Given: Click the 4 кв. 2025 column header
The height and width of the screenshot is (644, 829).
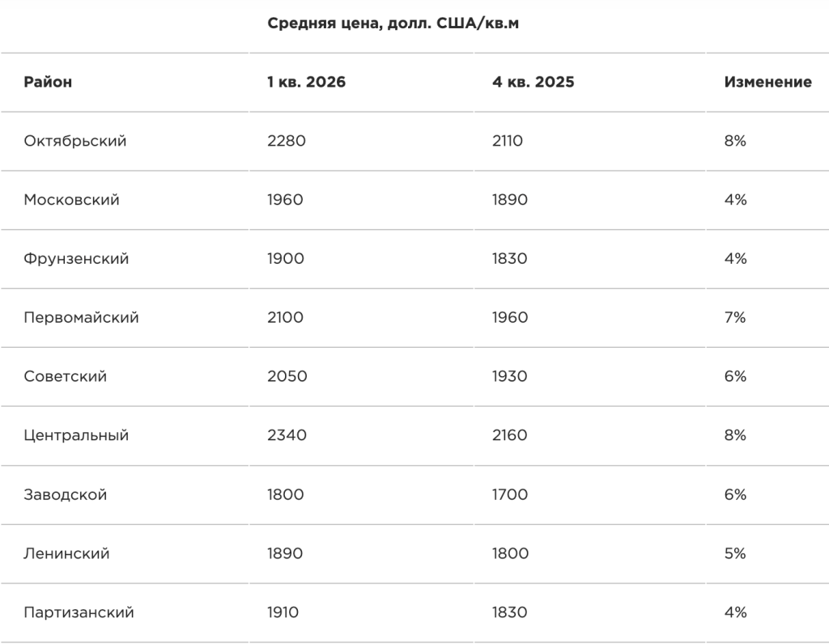Looking at the screenshot, I should tap(533, 82).
